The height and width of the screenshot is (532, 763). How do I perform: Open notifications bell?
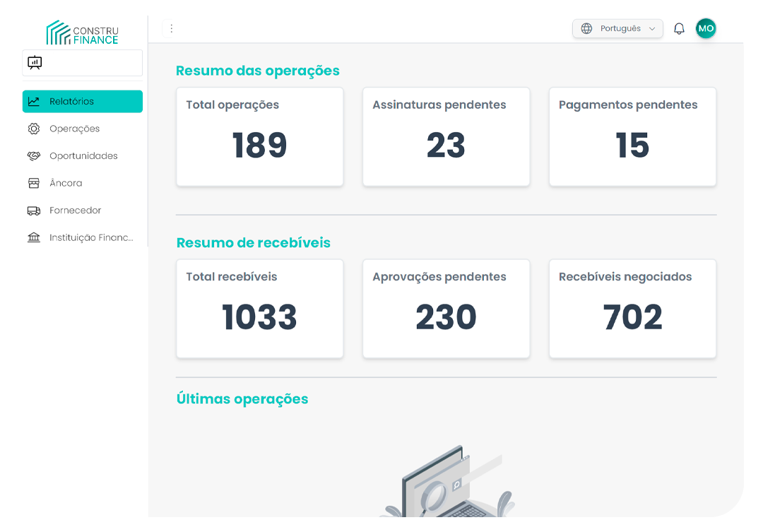(x=679, y=29)
